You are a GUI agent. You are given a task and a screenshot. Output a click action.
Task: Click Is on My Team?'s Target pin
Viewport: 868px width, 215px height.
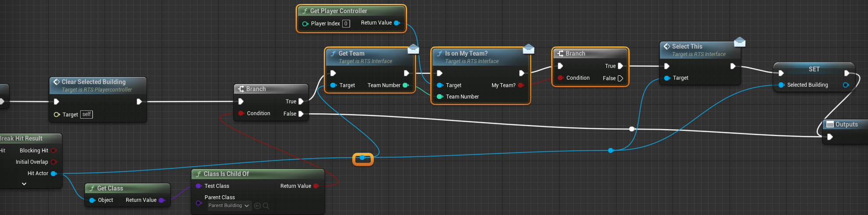click(x=440, y=85)
